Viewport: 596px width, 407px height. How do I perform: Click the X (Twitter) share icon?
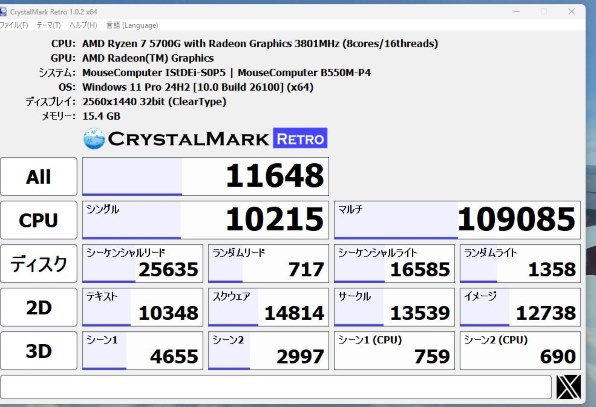click(569, 387)
